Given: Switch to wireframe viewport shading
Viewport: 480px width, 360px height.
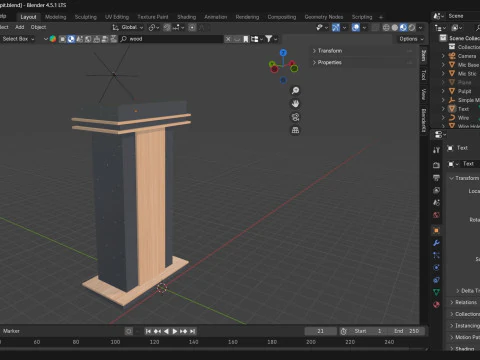Looking at the screenshot, I should click(386, 27).
